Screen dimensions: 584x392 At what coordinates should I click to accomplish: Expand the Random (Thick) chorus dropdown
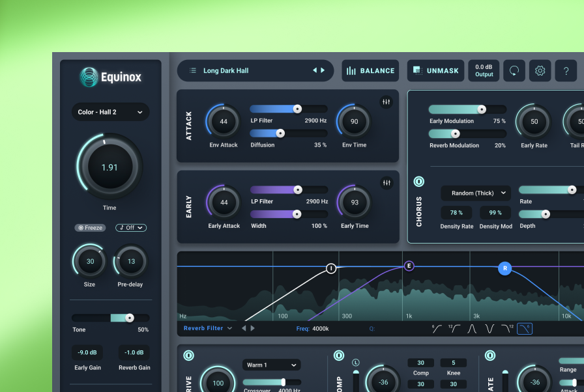(476, 193)
